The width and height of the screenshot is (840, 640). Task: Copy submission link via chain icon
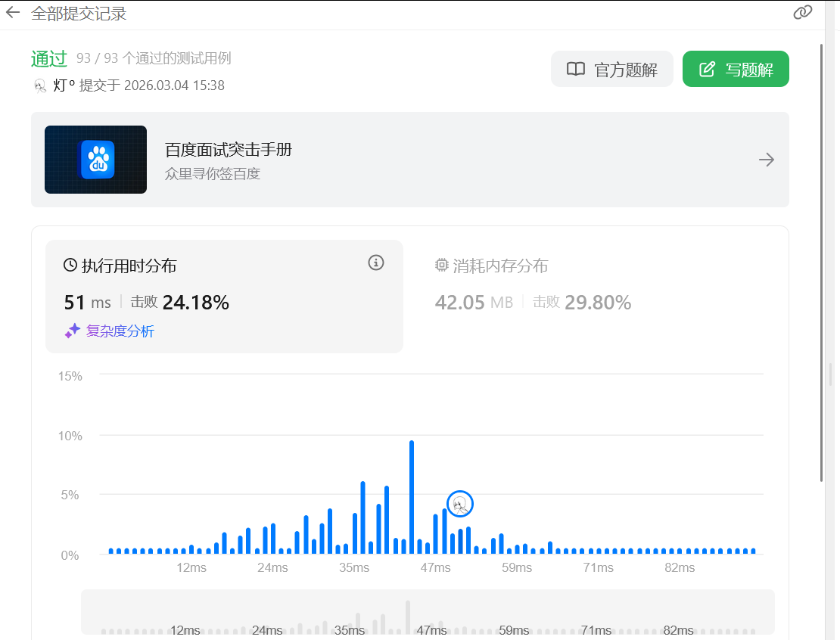pyautogui.click(x=803, y=13)
